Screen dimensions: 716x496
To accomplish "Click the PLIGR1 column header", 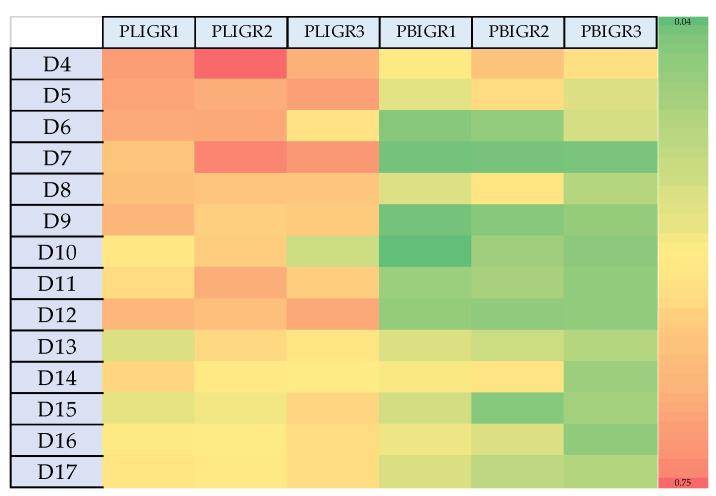I will pos(148,32).
